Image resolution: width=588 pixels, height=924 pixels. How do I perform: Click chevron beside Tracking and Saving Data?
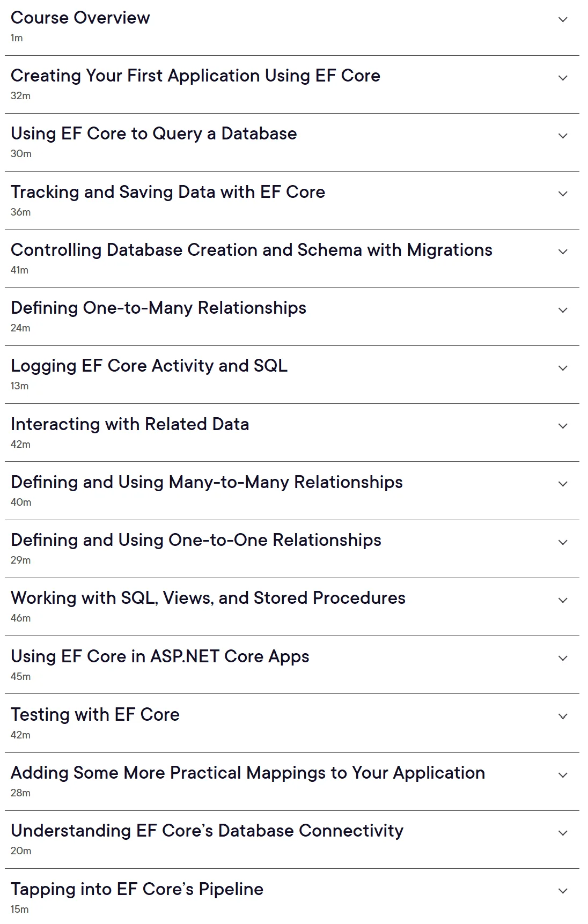[x=563, y=194]
